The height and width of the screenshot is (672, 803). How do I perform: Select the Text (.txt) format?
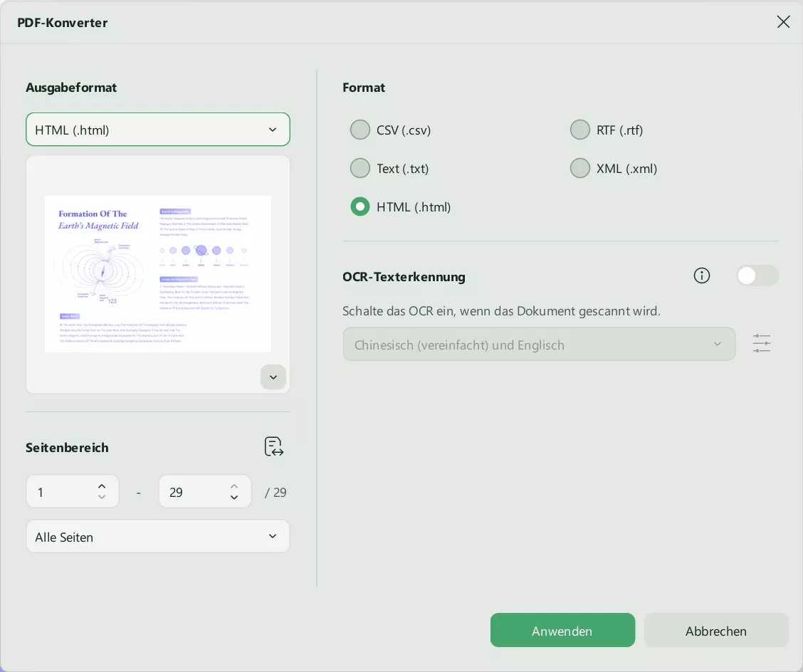coord(360,168)
